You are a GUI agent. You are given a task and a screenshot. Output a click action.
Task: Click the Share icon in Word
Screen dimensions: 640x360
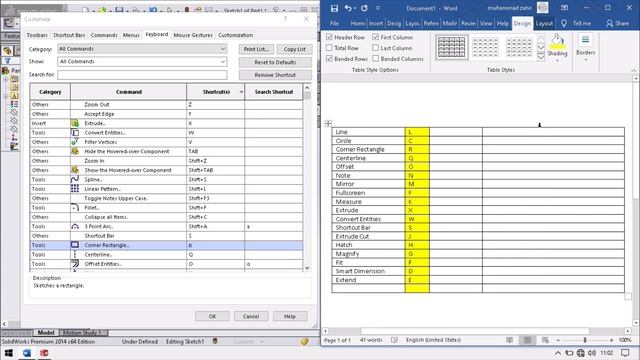[609, 24]
